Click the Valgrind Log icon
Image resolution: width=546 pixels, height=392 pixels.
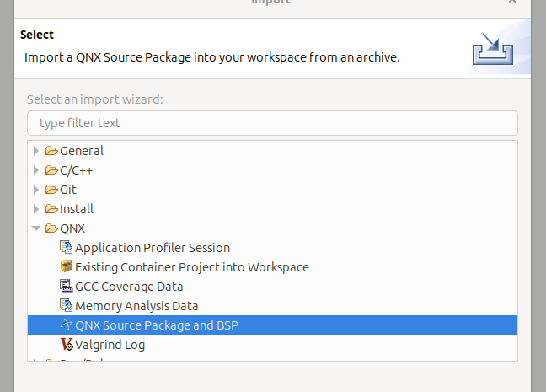(67, 345)
